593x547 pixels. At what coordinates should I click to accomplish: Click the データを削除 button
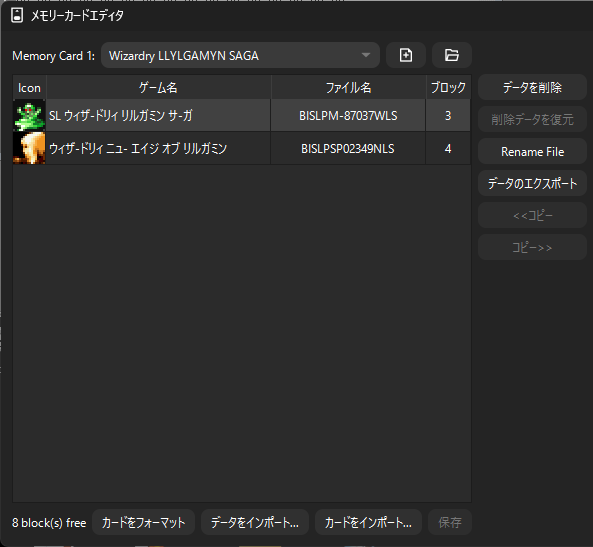point(532,87)
